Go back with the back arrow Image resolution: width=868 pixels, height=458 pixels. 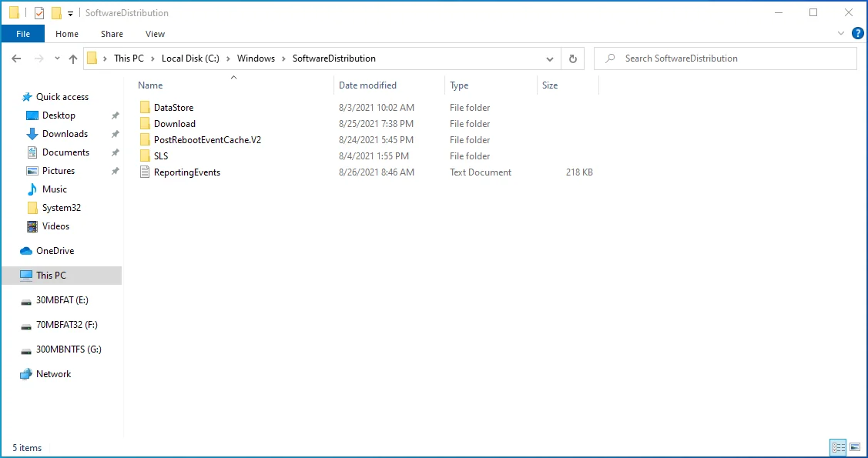[16, 59]
